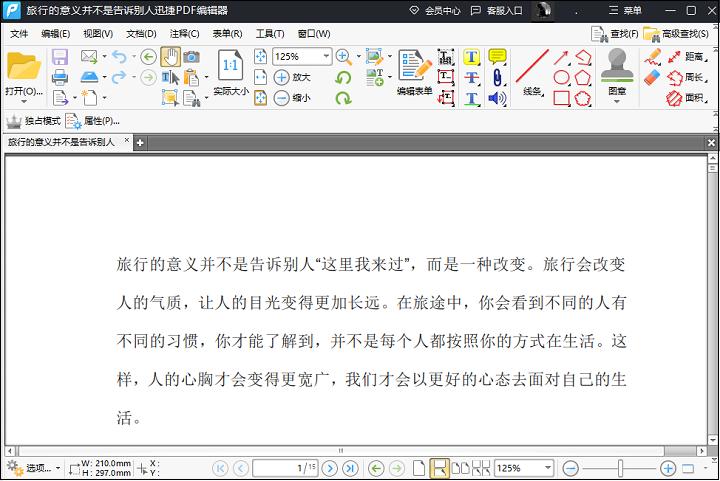
Task: Select the Snapshot camera tool
Action: pyautogui.click(x=191, y=56)
